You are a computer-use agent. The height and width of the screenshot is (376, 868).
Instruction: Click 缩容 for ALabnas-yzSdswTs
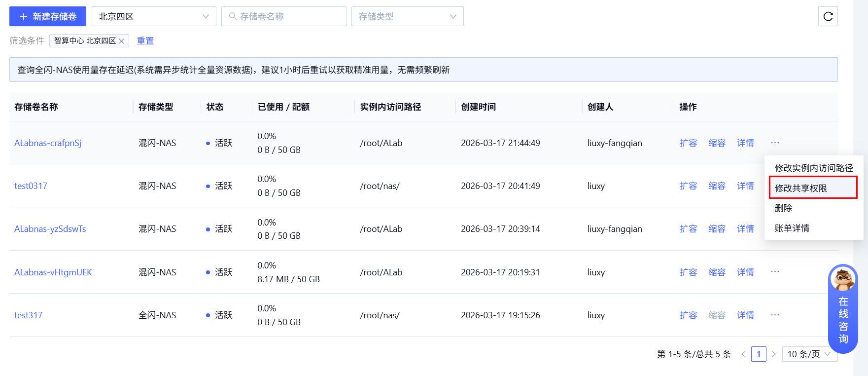click(717, 229)
